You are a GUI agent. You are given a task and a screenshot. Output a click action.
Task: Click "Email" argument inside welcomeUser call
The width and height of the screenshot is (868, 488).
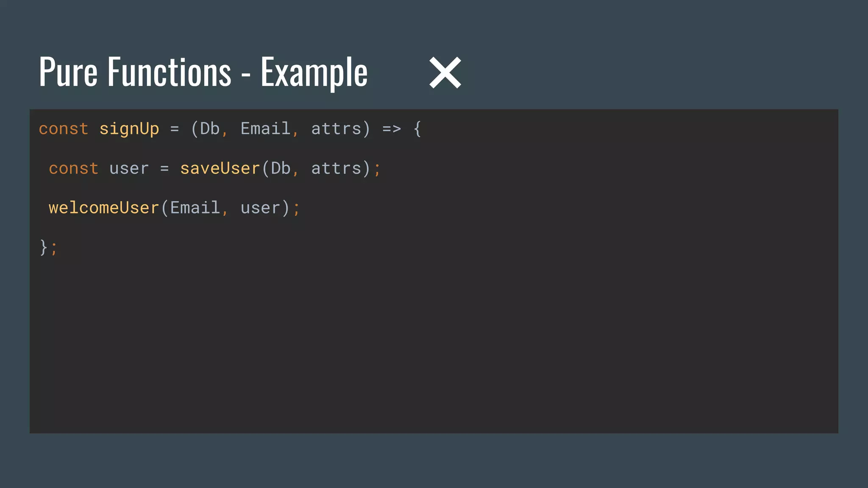tap(195, 208)
